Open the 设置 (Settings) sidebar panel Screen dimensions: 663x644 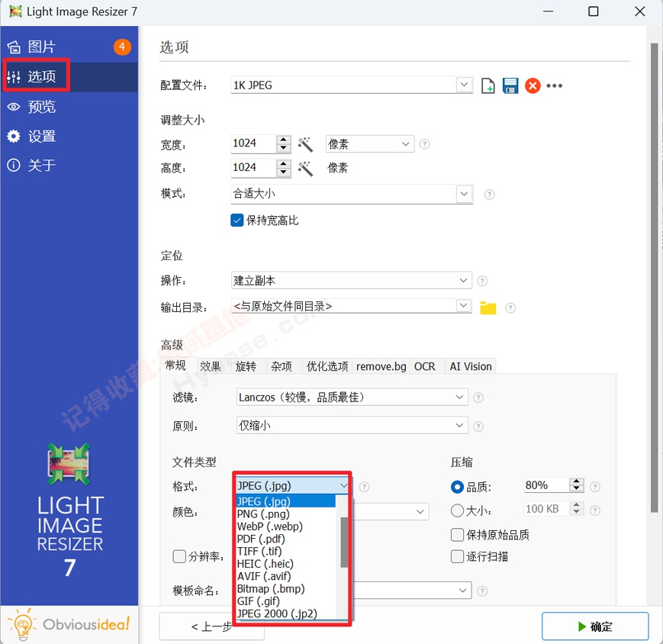click(x=42, y=136)
